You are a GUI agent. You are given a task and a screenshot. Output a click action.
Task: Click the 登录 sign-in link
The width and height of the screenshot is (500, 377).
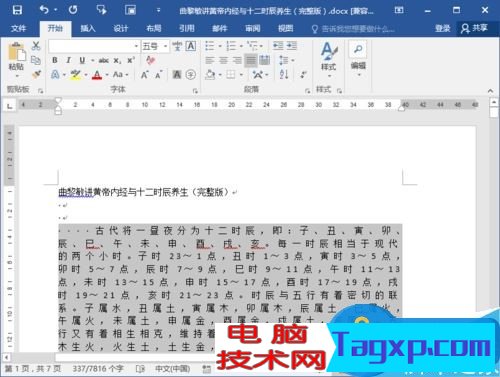(442, 28)
